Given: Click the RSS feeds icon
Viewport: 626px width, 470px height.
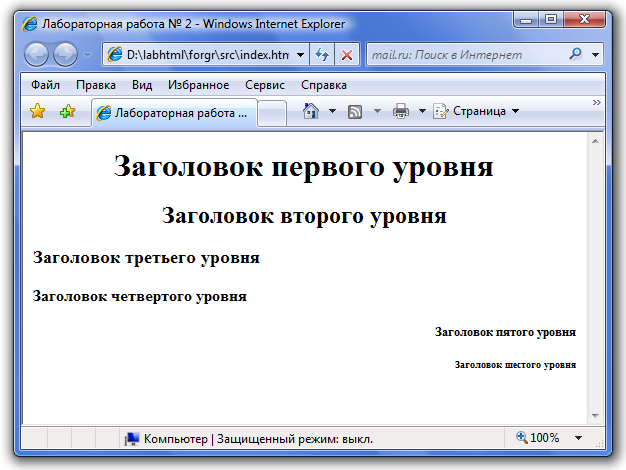Looking at the screenshot, I should 355,112.
